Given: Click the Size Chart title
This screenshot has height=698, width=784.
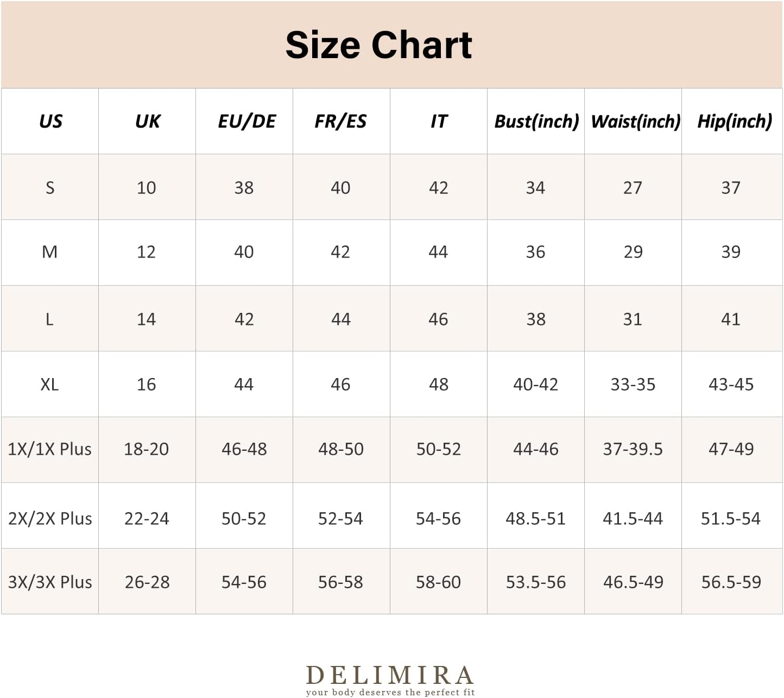Looking at the screenshot, I should click(378, 45).
